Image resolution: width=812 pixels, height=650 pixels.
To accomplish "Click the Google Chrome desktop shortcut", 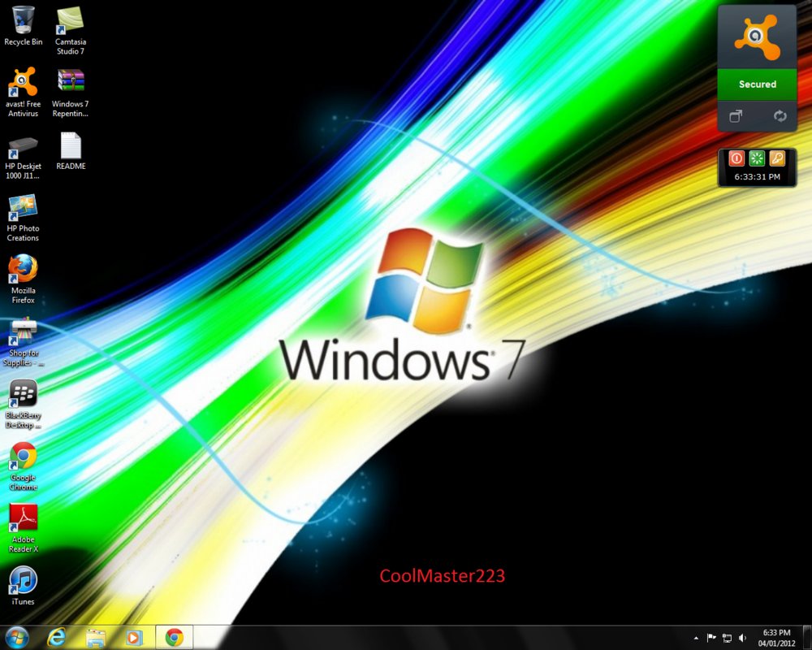I will [x=23, y=457].
